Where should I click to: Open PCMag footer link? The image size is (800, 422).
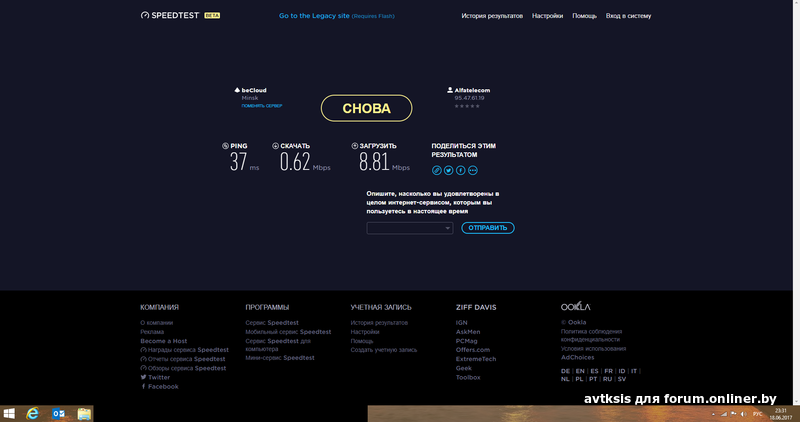pos(467,341)
